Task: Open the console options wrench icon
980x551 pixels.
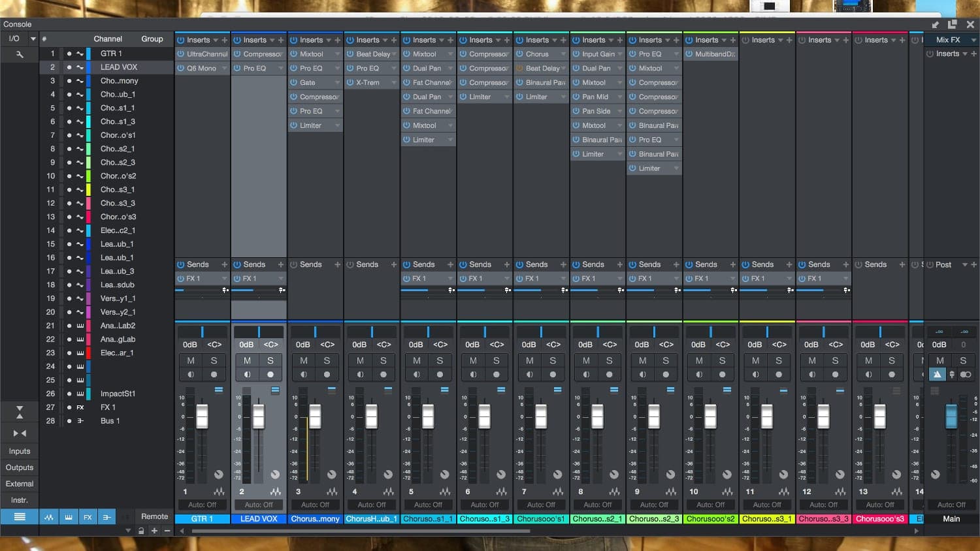Action: (20, 55)
